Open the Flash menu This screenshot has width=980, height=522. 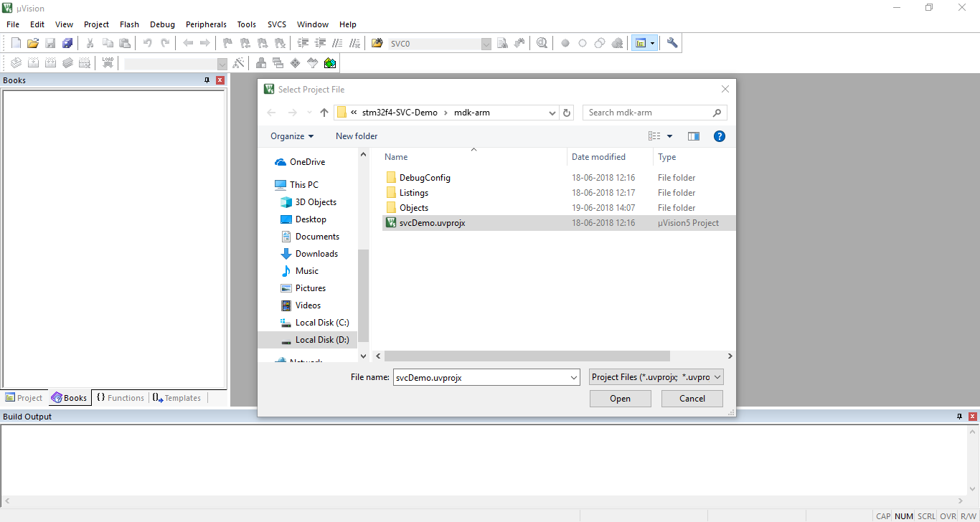(130, 24)
